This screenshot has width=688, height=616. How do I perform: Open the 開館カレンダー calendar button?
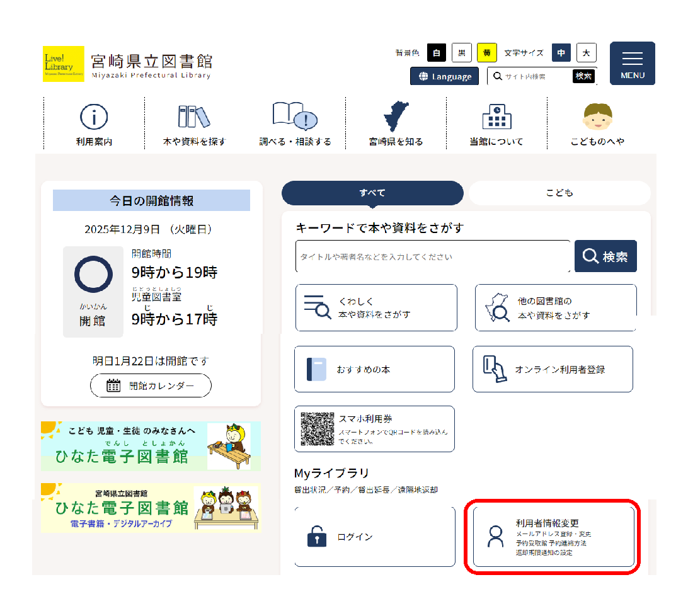(x=151, y=385)
